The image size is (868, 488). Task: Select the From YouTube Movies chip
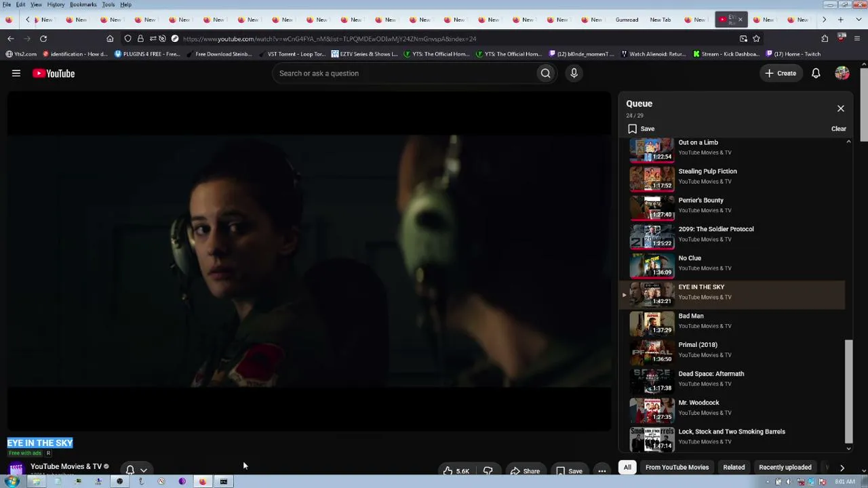677,467
